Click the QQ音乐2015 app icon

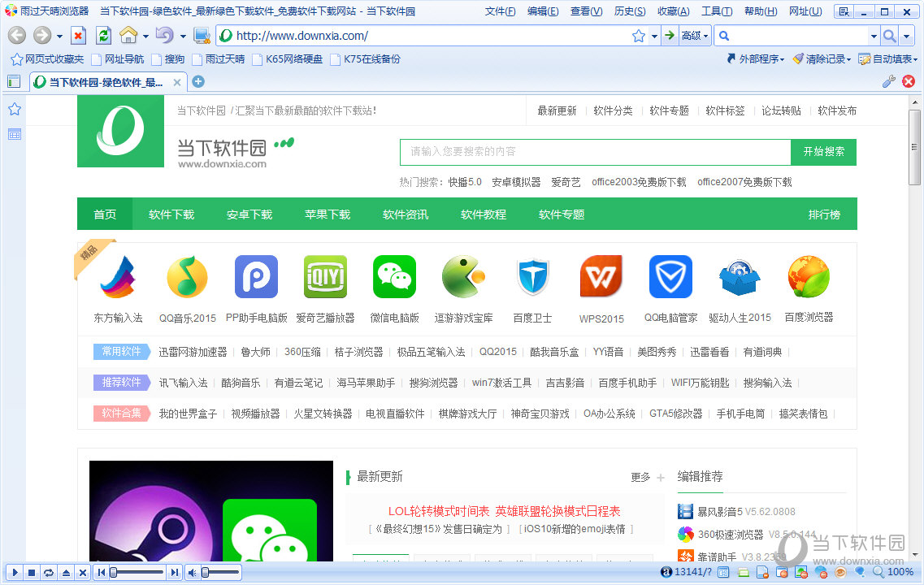point(188,277)
